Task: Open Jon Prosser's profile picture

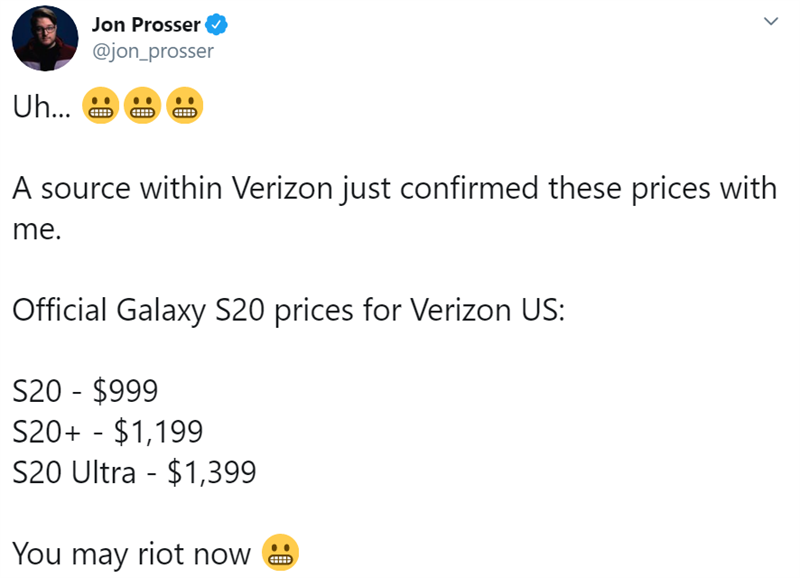Action: (45, 40)
